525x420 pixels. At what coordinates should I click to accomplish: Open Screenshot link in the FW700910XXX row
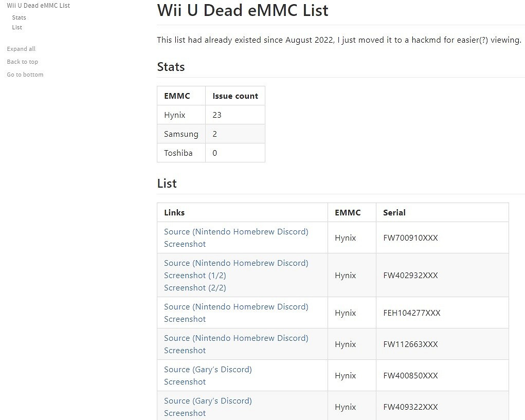coord(185,244)
